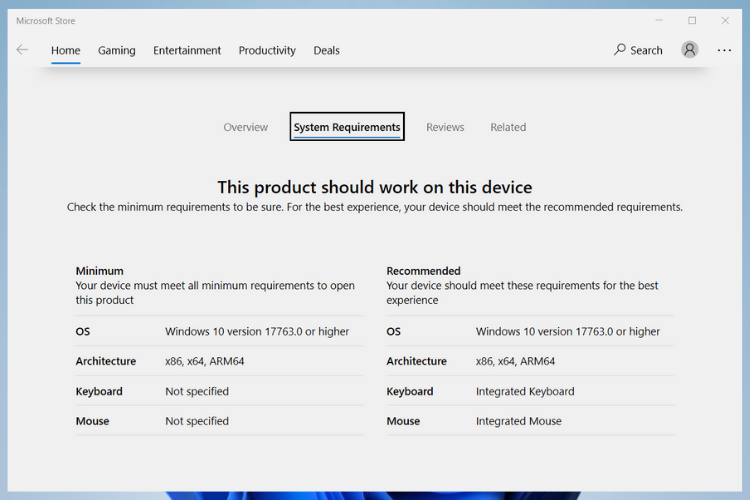Viewport: 750px width, 500px height.
Task: Open the user account profile icon
Action: (690, 50)
